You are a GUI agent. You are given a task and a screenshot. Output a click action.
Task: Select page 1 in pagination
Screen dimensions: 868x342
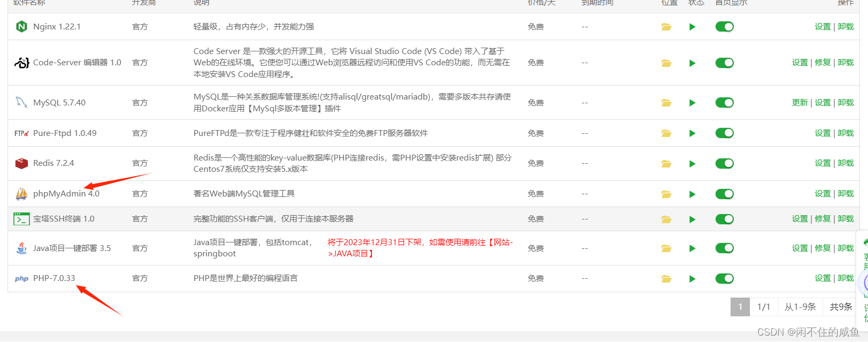pyautogui.click(x=740, y=307)
